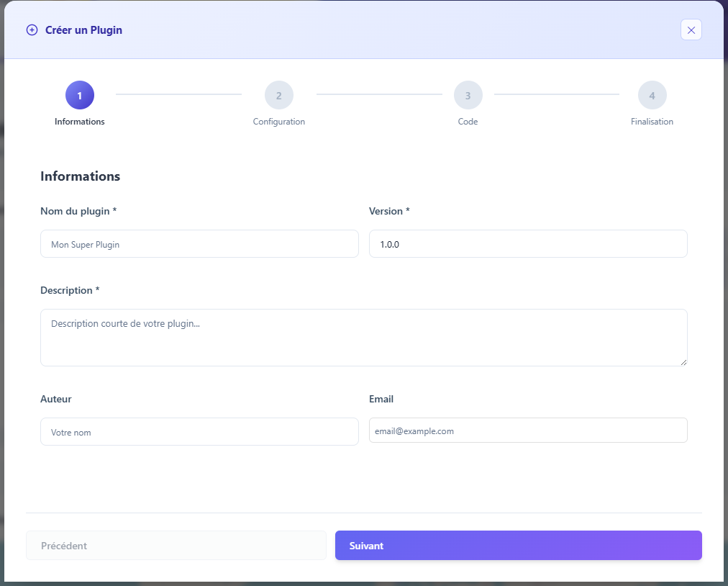Jump to the step 2 circle
The width and height of the screenshot is (728, 586).
pyautogui.click(x=279, y=95)
